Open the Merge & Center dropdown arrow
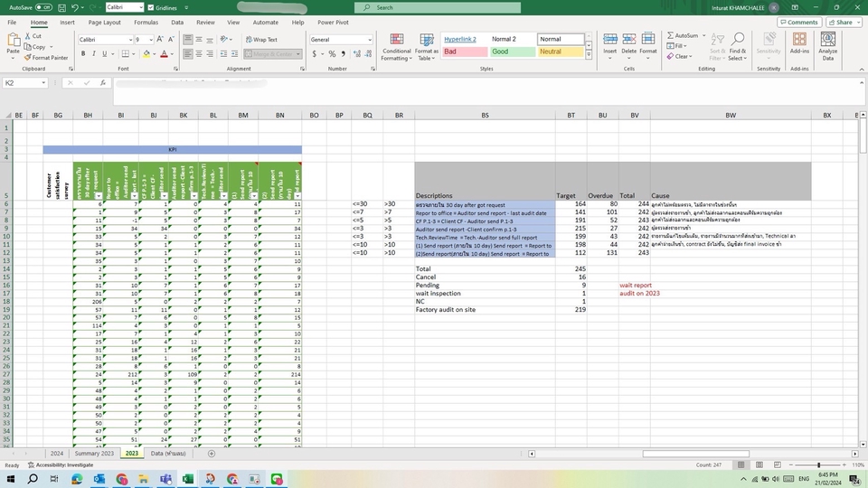 298,54
